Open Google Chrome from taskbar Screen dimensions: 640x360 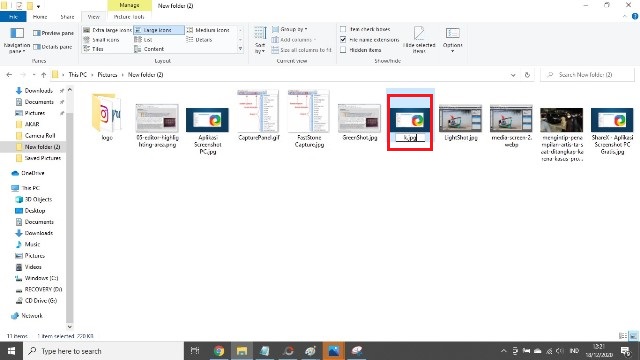pos(219,351)
